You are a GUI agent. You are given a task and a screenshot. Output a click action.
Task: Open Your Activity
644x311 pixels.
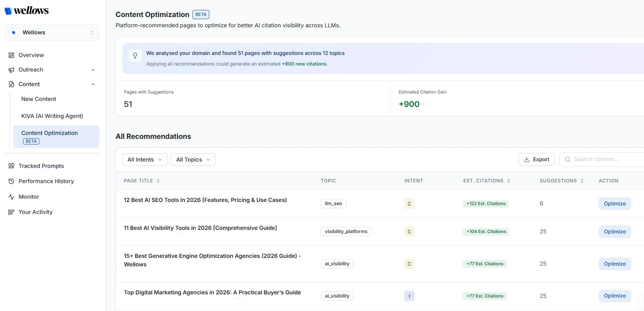click(35, 212)
